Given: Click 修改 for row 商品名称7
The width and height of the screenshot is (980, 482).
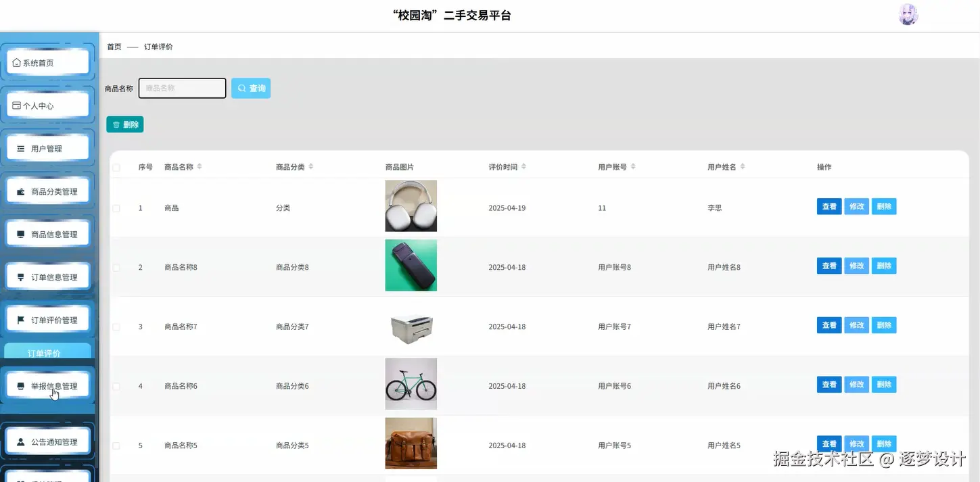Looking at the screenshot, I should [x=857, y=325].
